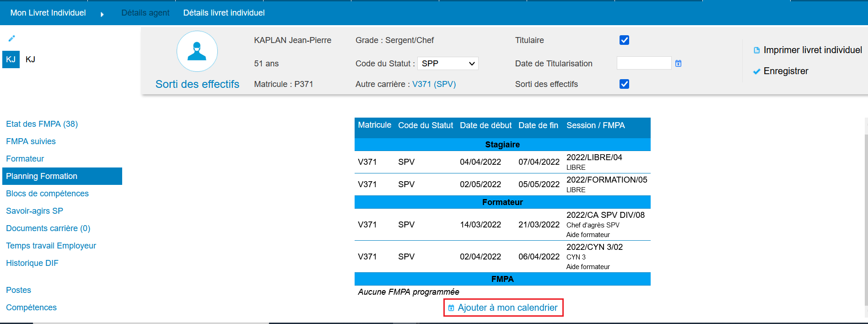Click the pencil edit icon
The width and height of the screenshot is (868, 324).
point(12,38)
